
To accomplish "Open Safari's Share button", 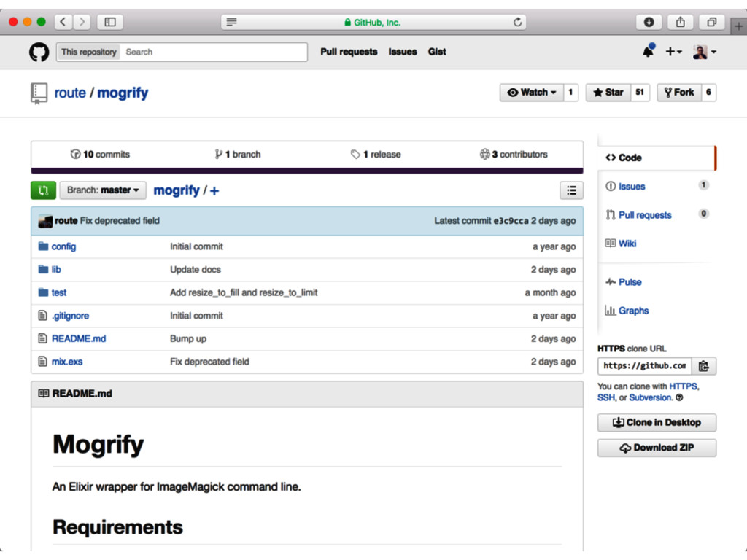I will pos(681,22).
